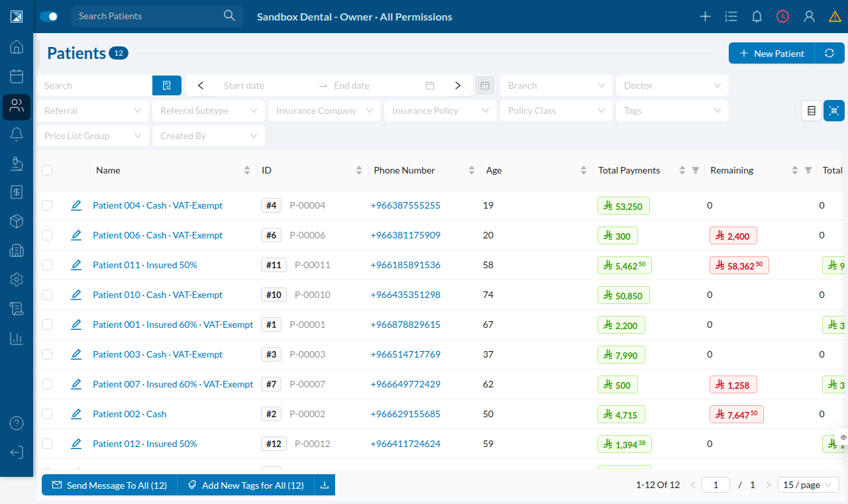Click the advanced search icon button

click(167, 85)
